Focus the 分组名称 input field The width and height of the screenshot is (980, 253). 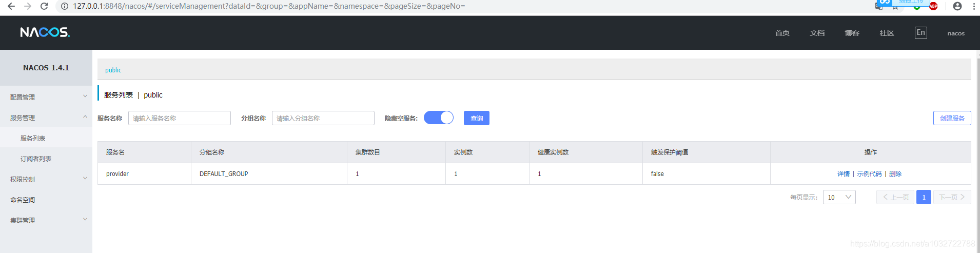tap(323, 118)
